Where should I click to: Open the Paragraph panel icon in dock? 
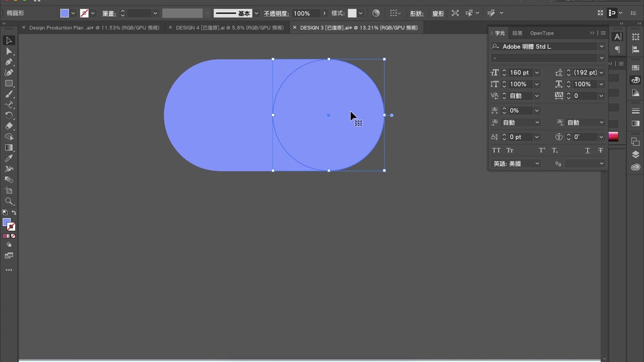[x=618, y=49]
